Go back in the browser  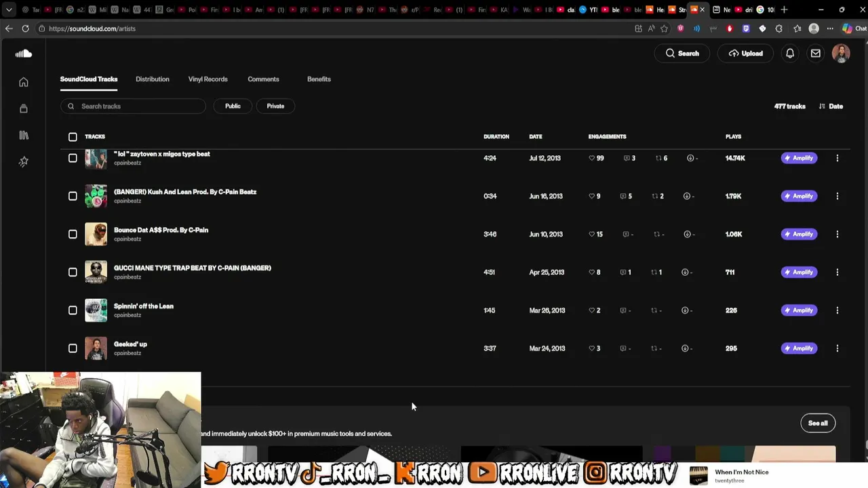tap(9, 28)
